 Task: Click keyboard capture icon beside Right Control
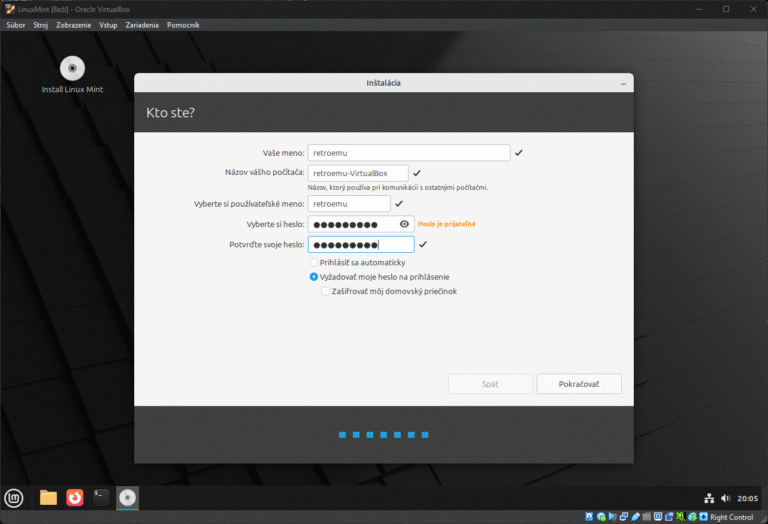pyautogui.click(x=704, y=517)
